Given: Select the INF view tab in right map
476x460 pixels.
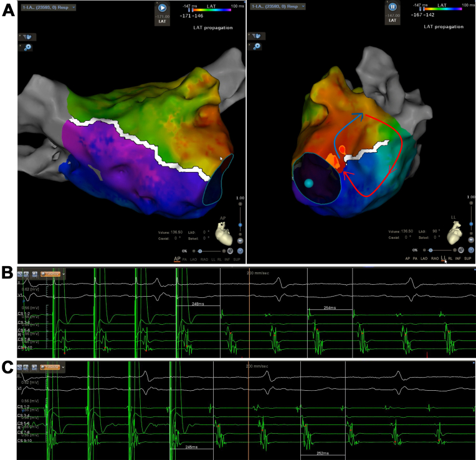Looking at the screenshot, I should 458,259.
